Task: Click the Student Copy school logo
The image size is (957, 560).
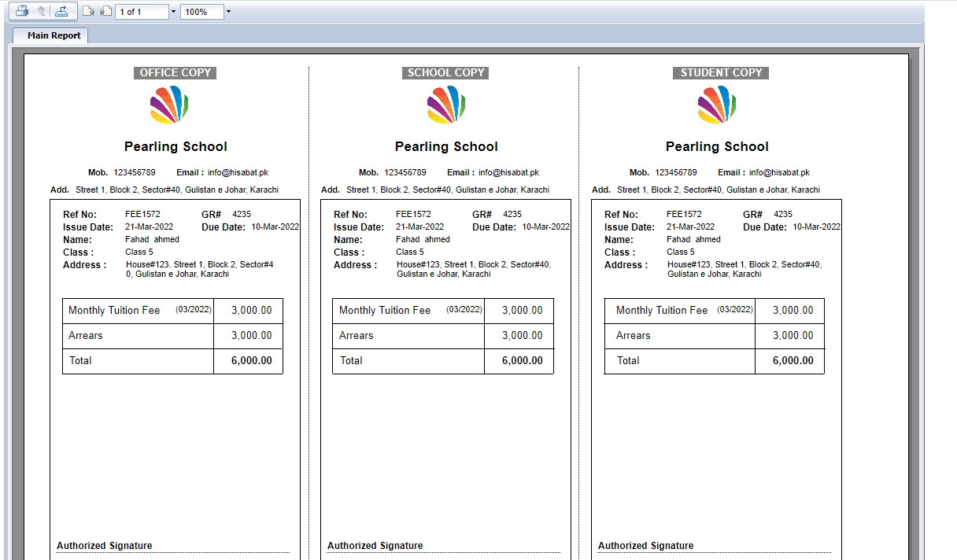Action: [717, 105]
